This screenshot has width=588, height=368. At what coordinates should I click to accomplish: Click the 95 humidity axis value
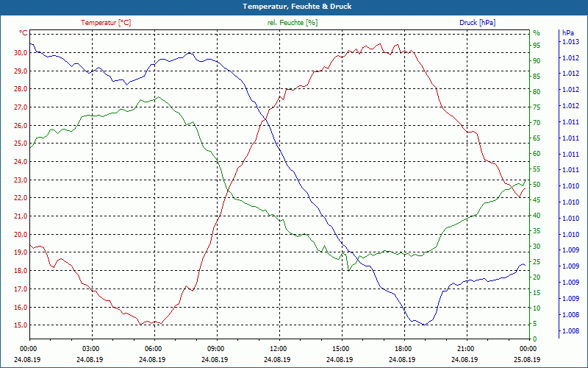(537, 46)
